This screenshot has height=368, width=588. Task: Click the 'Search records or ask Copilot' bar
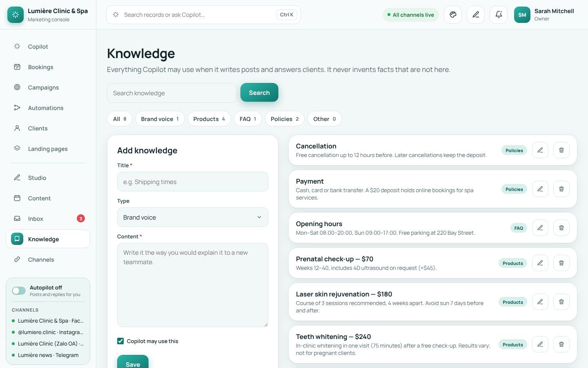click(x=203, y=15)
